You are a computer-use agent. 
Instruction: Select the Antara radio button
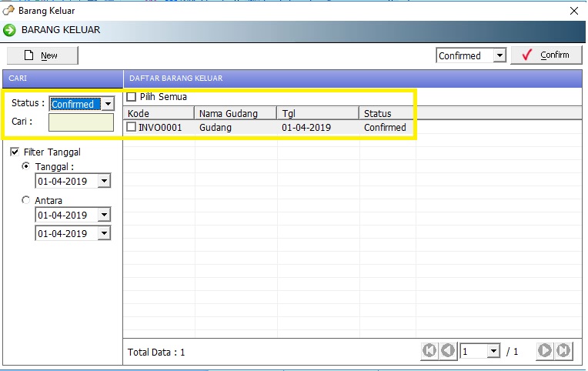click(x=27, y=200)
